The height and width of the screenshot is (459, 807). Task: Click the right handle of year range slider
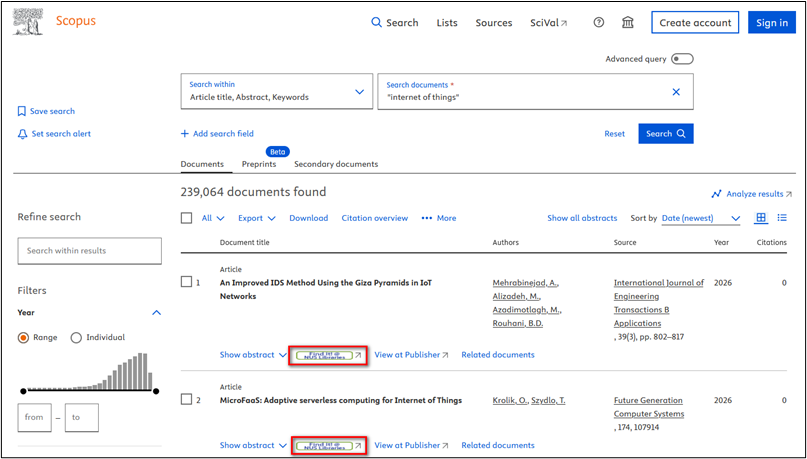pos(155,390)
